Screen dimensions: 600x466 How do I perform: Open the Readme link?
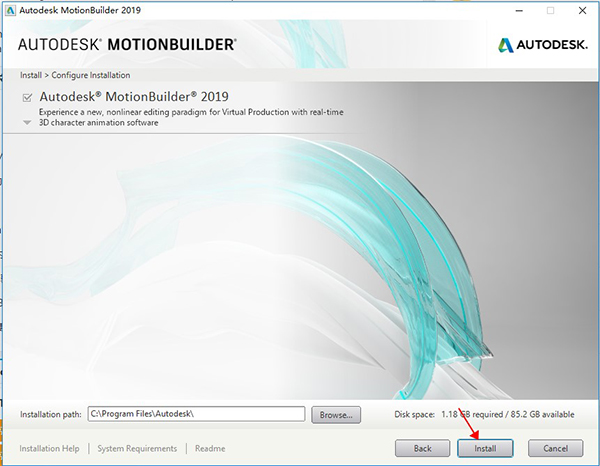(210, 449)
